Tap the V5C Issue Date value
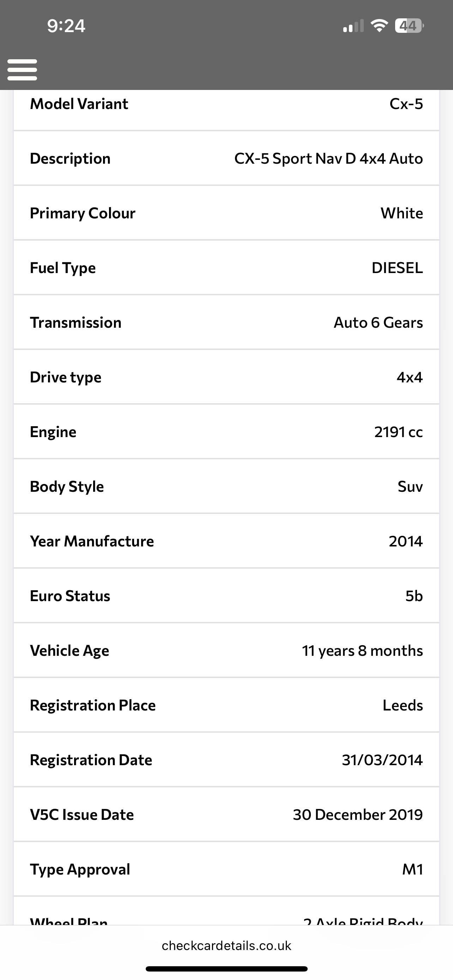 pos(357,815)
